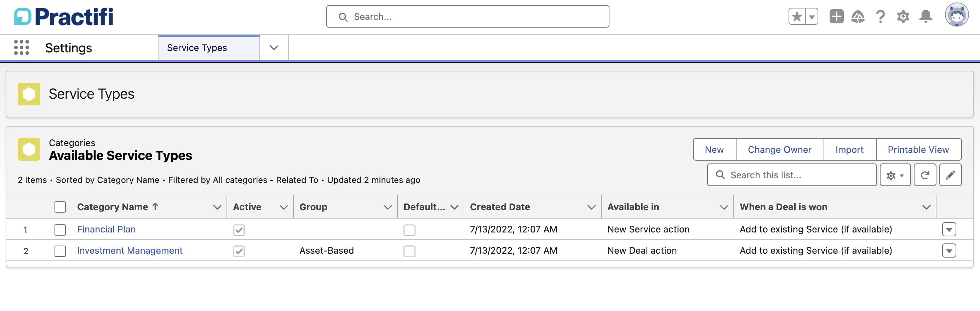Click Default checkbox in Financial Plan row
Image resolution: width=980 pixels, height=311 pixels.
tap(409, 230)
